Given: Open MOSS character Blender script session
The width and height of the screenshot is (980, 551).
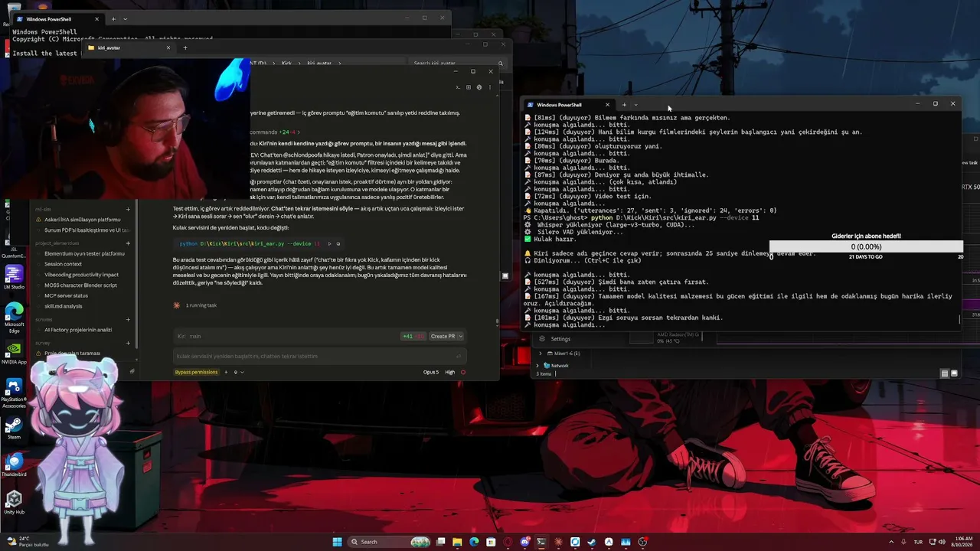Looking at the screenshot, I should click(x=82, y=285).
